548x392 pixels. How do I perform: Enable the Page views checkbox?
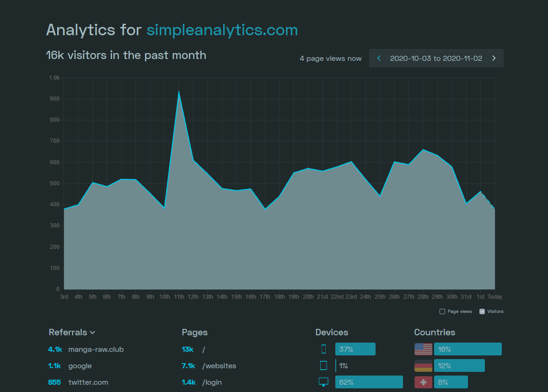[x=442, y=311]
